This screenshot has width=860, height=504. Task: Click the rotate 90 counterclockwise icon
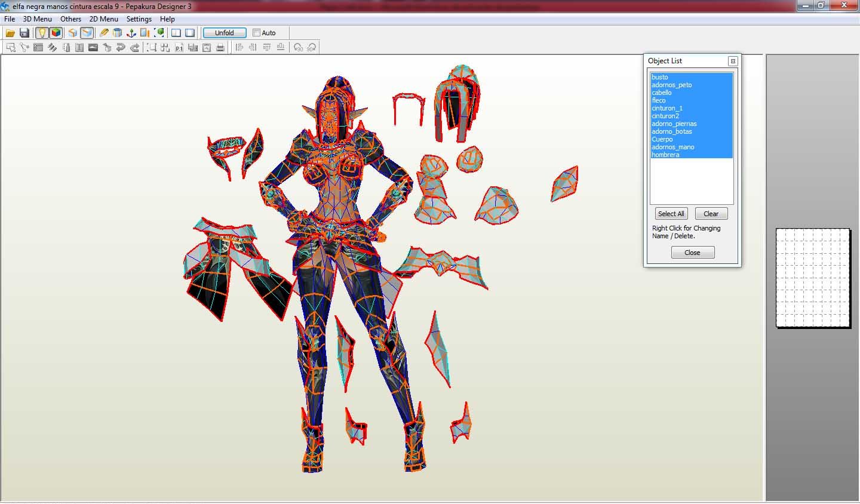298,47
